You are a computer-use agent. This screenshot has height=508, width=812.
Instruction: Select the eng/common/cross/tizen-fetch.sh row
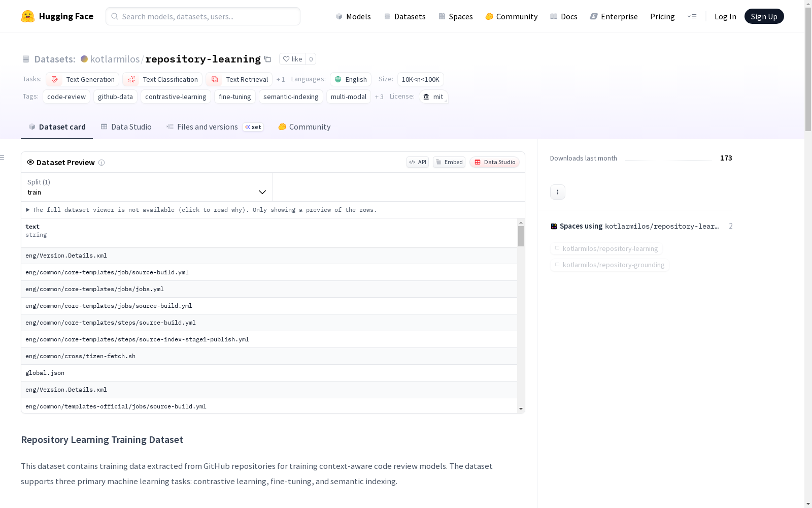tap(269, 356)
